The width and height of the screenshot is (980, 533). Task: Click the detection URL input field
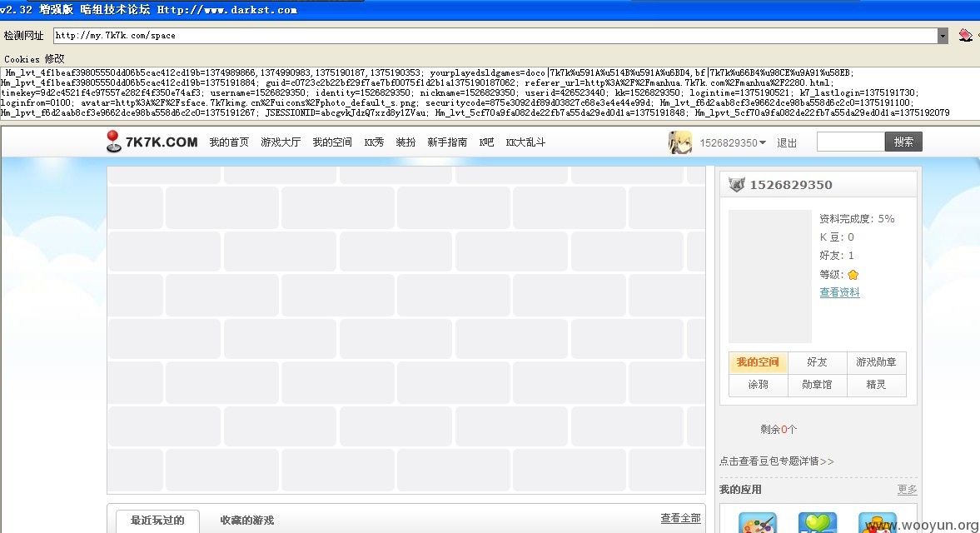point(495,36)
